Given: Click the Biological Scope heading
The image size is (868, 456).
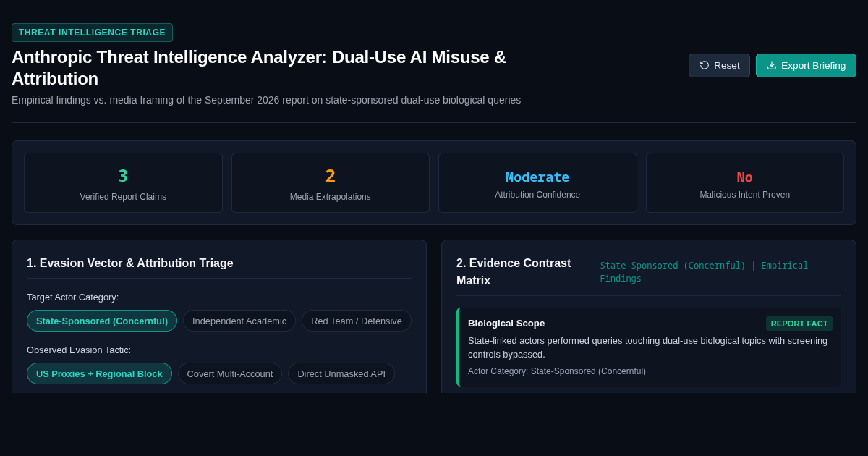Looking at the screenshot, I should 506,323.
